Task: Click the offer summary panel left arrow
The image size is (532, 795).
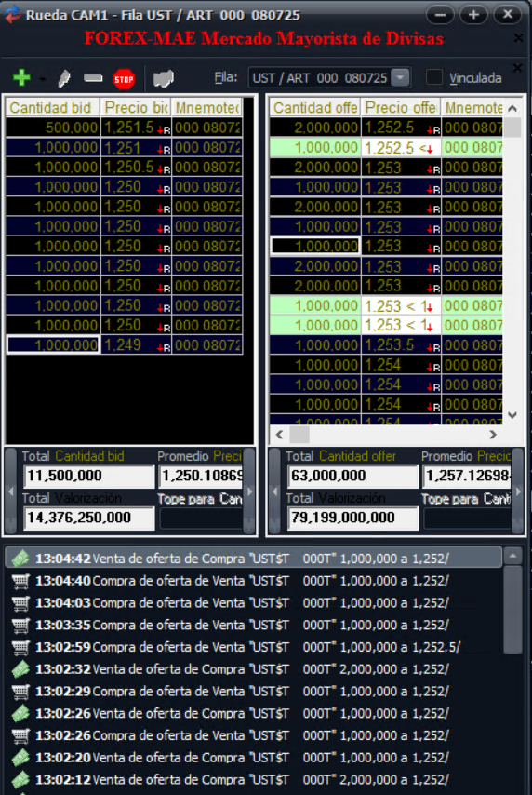Action: tap(274, 491)
